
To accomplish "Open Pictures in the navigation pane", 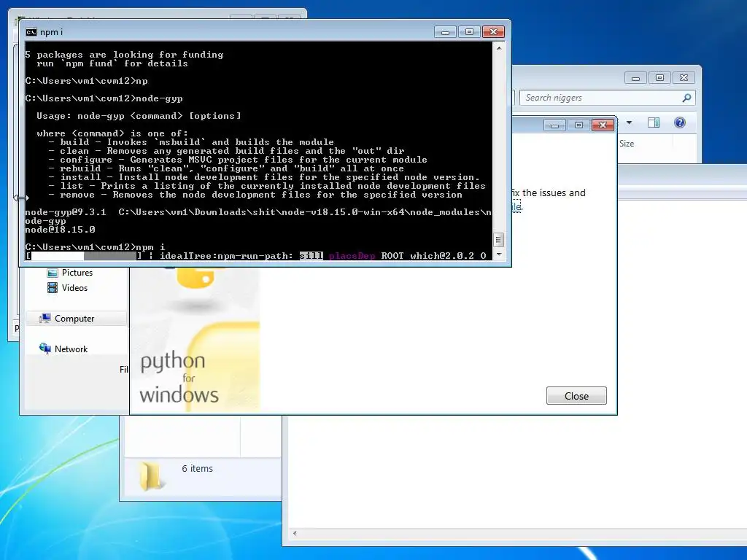I will pos(70,273).
